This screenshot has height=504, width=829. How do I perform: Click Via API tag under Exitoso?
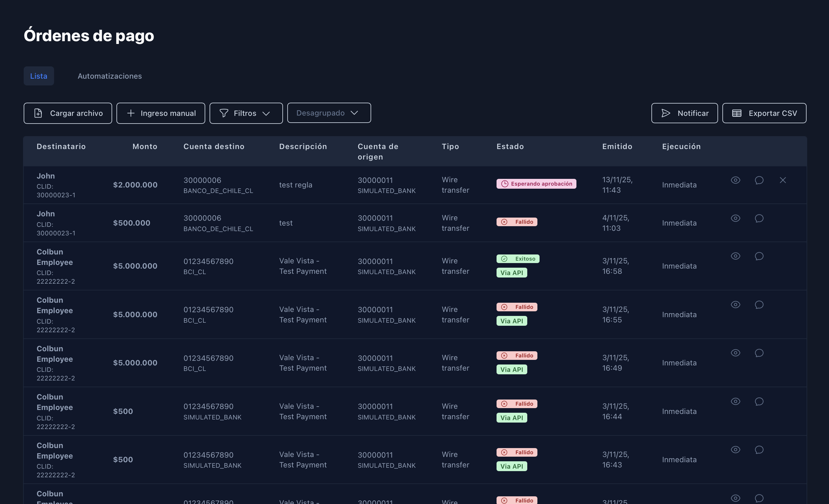[511, 273]
